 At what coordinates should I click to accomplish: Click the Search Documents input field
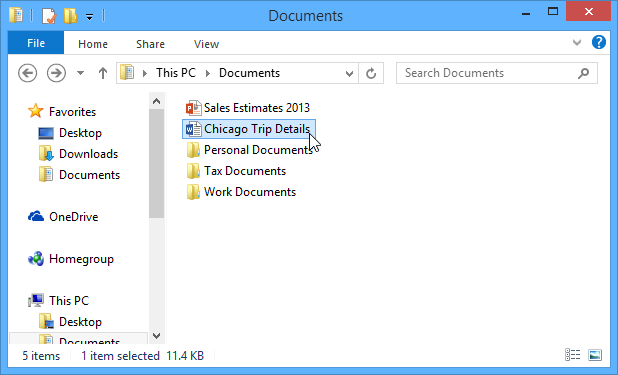coord(497,73)
